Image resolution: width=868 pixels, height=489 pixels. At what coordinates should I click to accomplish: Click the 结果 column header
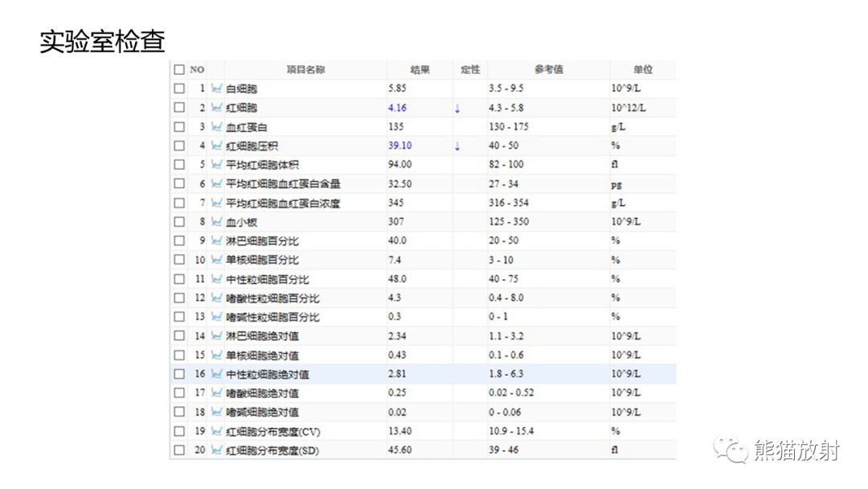[x=420, y=70]
